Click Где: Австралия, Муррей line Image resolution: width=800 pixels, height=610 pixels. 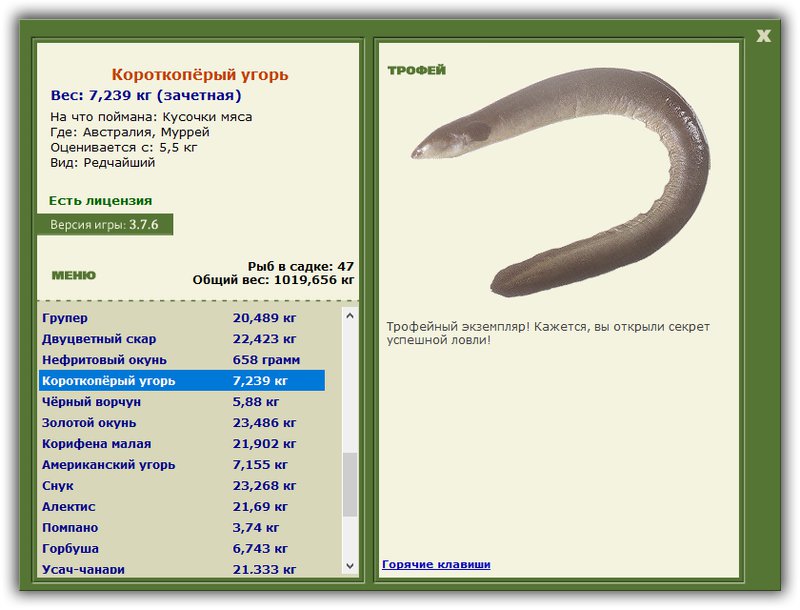[130, 132]
